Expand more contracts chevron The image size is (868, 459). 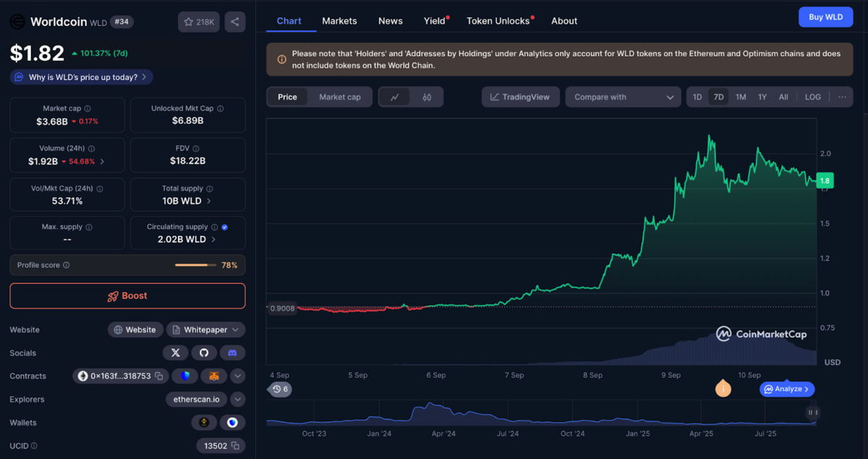point(238,376)
